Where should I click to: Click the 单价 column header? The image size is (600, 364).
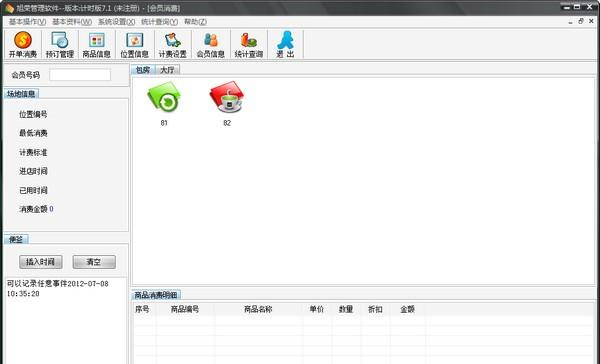click(317, 309)
